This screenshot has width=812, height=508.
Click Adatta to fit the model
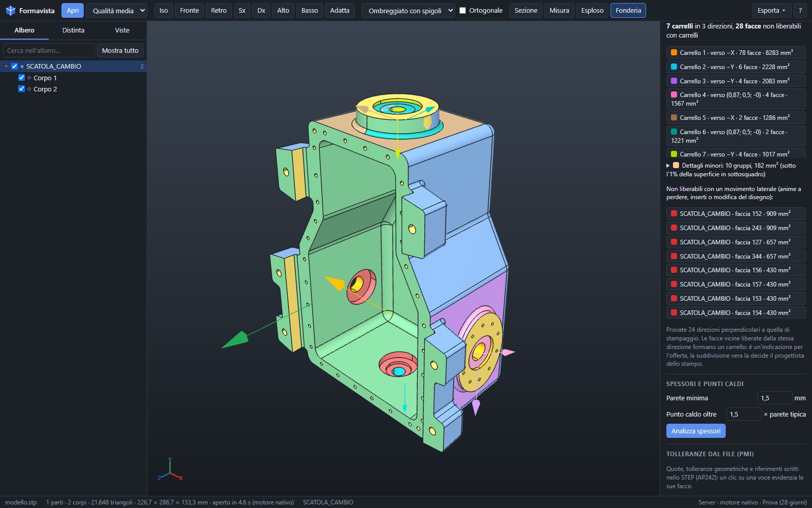(x=340, y=10)
